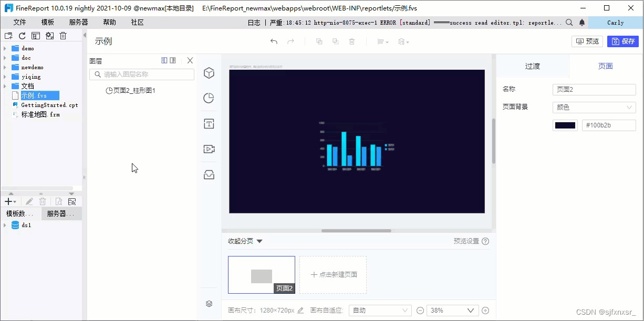644x321 pixels.
Task: Open the layer order dropdown in toolbar
Action: [403, 41]
